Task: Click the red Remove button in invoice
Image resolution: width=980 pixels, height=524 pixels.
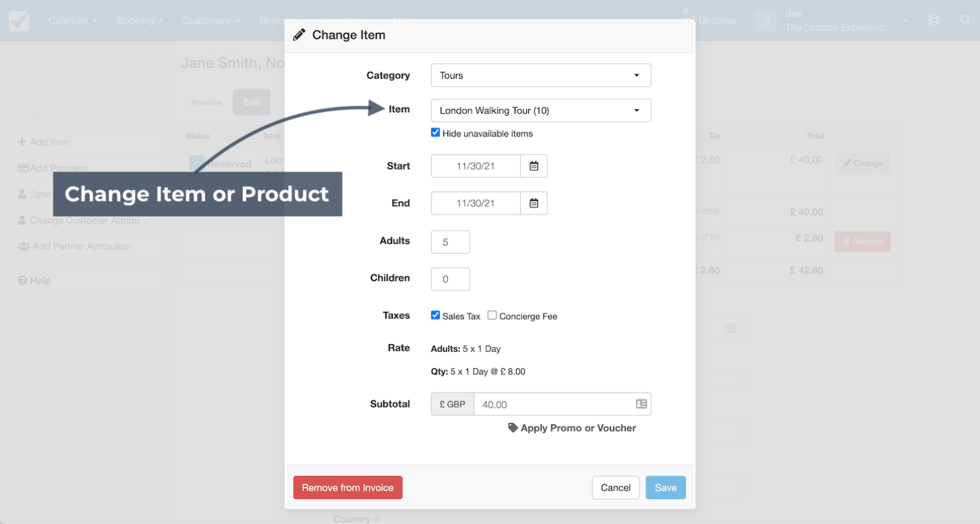Action: click(863, 241)
